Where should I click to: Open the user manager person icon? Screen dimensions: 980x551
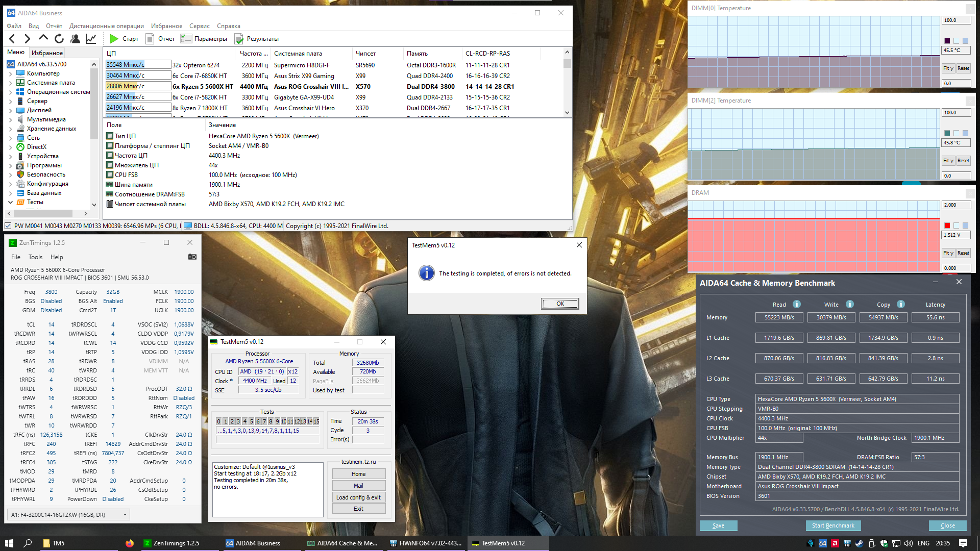pyautogui.click(x=75, y=39)
